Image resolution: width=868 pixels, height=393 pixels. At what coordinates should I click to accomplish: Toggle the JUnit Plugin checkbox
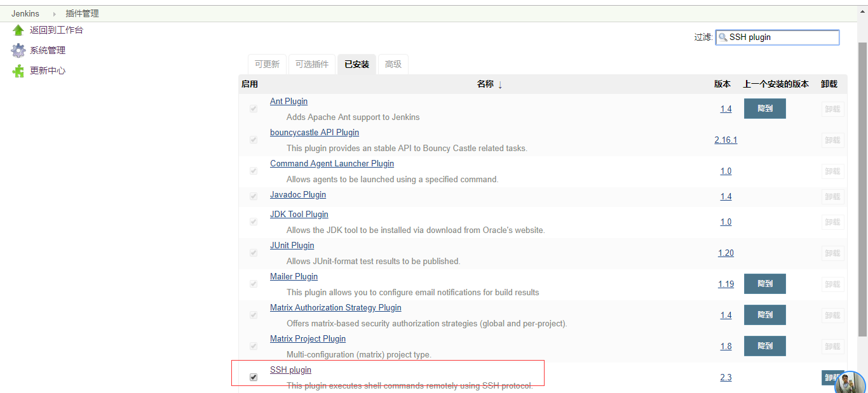[x=254, y=253]
